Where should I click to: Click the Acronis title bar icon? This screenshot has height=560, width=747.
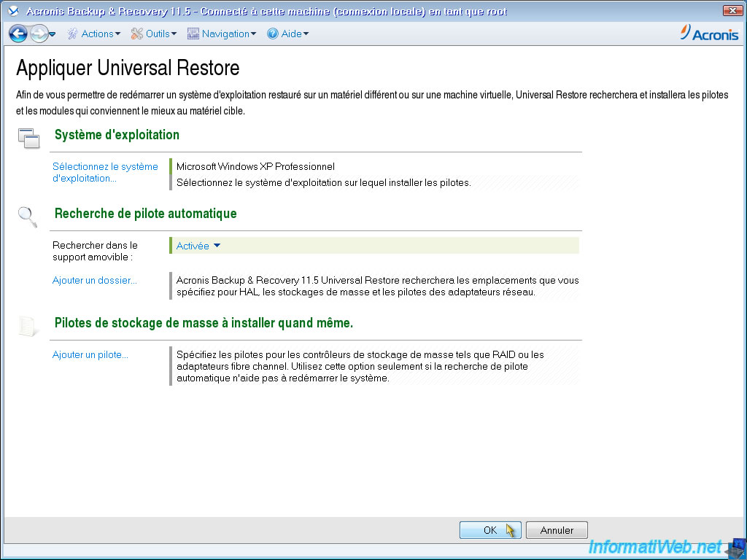(x=14, y=10)
